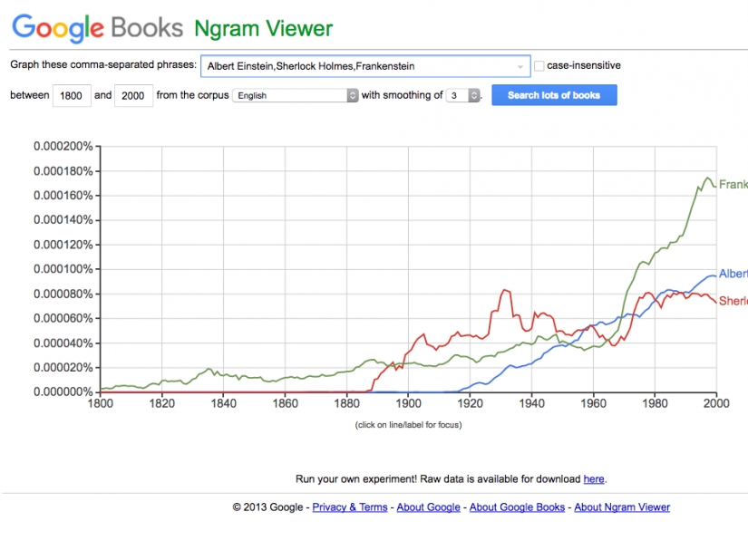Image resolution: width=748 pixels, height=560 pixels.
Task: Expand the phrases input suggestion arrow
Action: coord(520,66)
